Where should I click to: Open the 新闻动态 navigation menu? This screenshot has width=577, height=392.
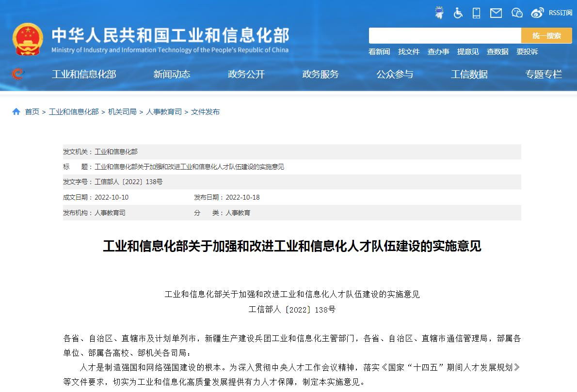pyautogui.click(x=172, y=74)
